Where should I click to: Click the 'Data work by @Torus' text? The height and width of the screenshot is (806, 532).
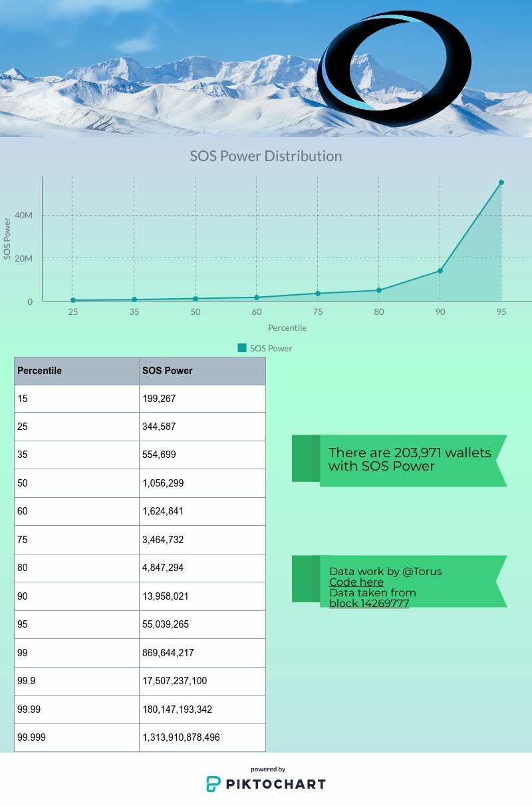coord(385,571)
